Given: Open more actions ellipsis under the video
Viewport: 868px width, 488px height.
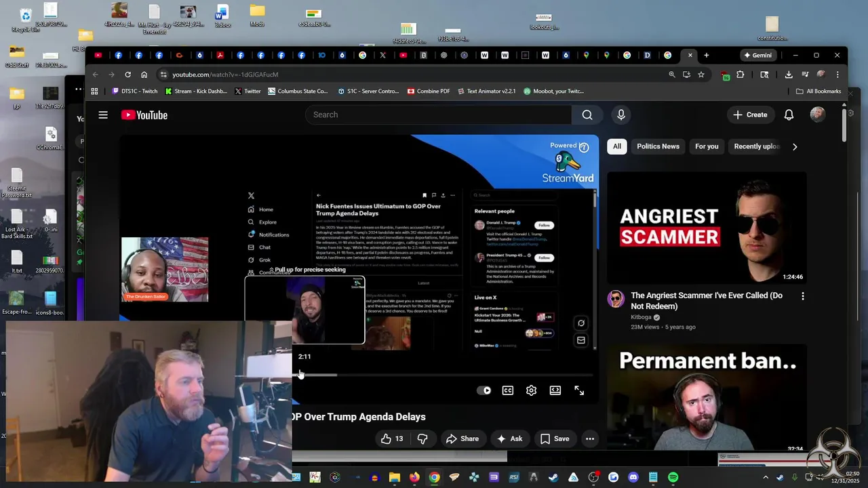Looking at the screenshot, I should point(590,439).
